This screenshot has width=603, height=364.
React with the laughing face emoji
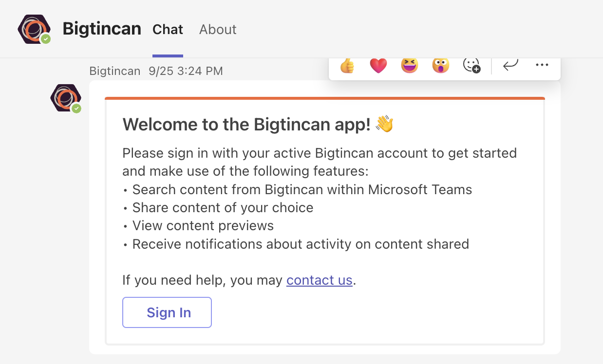tap(410, 65)
